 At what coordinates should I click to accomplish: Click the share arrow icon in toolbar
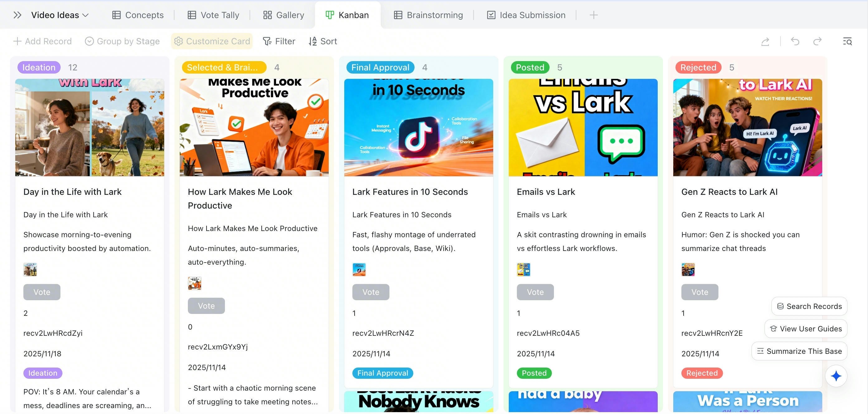(x=765, y=41)
